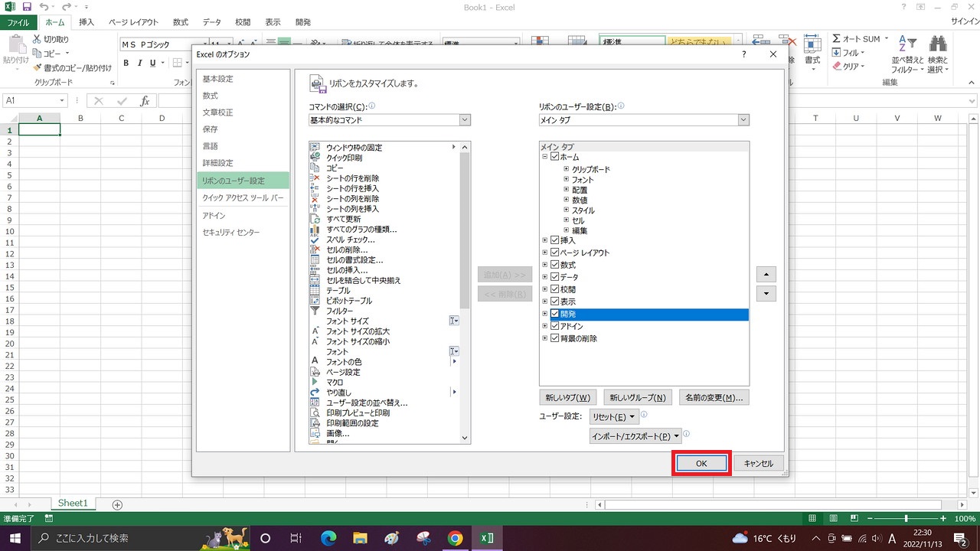Click the シートの行を挿入 icon

coord(314,188)
